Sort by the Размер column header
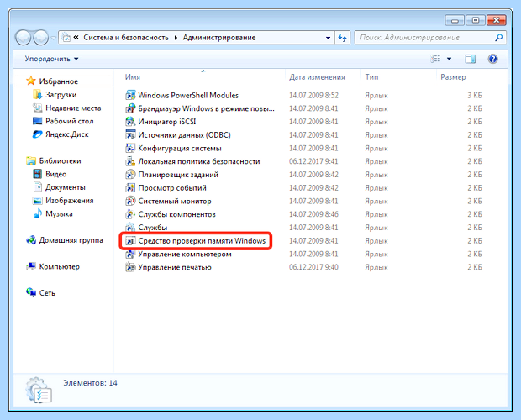Screen dimensions: 521x420 click(453, 77)
